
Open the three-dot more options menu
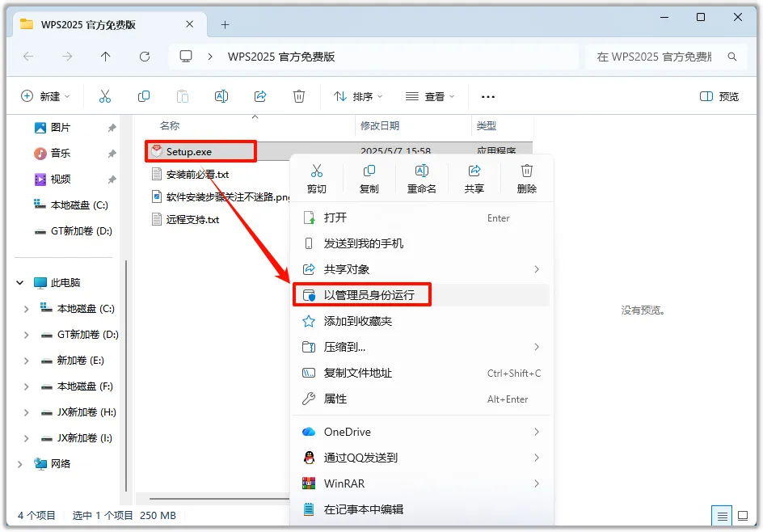[487, 97]
